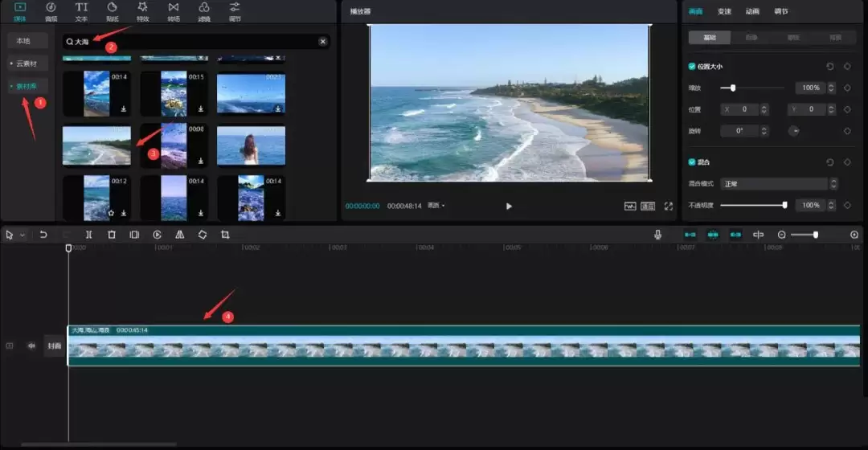Click the 云素材 cloud material button
Image resolution: width=868 pixels, height=450 pixels.
point(27,63)
